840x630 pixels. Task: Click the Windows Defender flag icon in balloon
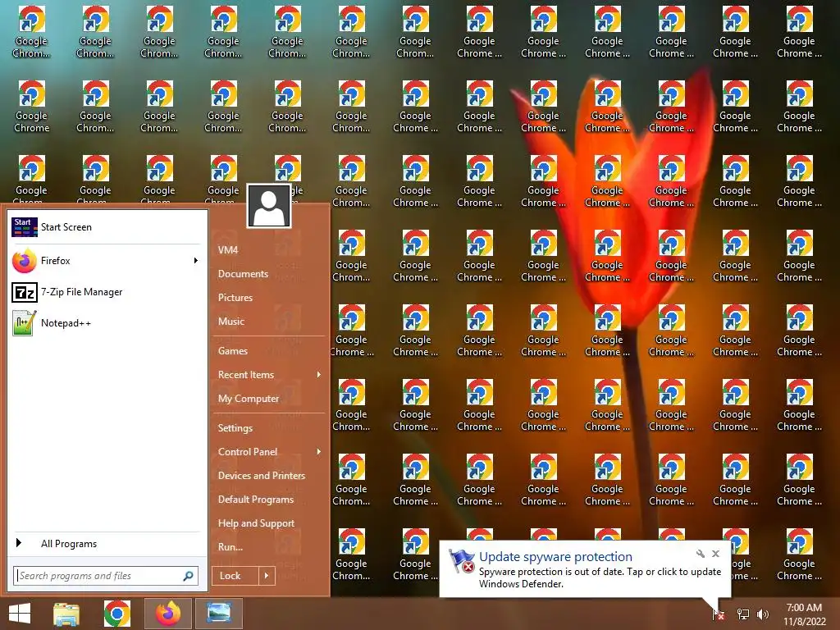coord(461,561)
